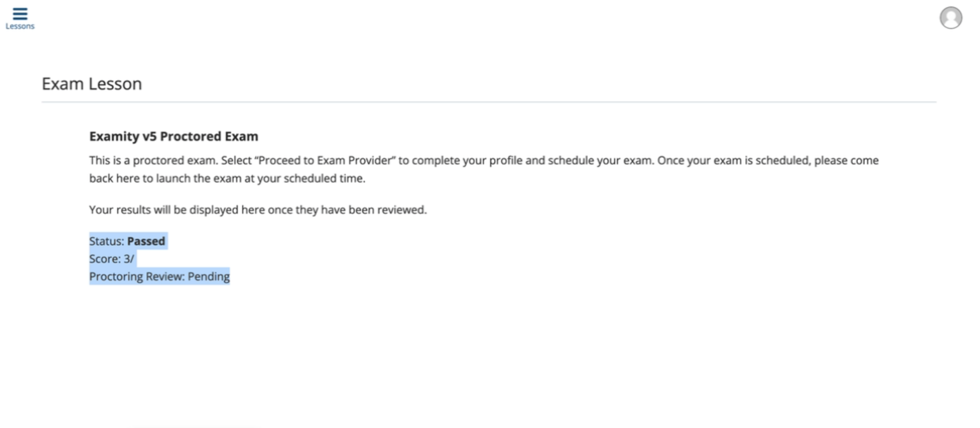Click the "Status:" label text

point(107,241)
